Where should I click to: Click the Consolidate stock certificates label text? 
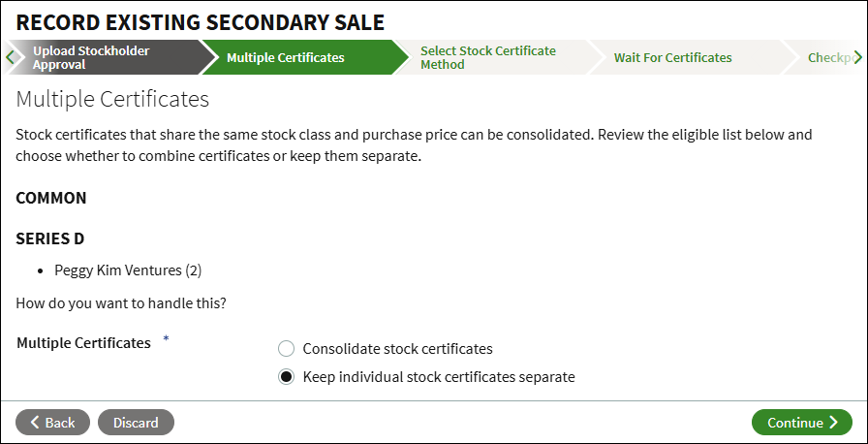[397, 349]
